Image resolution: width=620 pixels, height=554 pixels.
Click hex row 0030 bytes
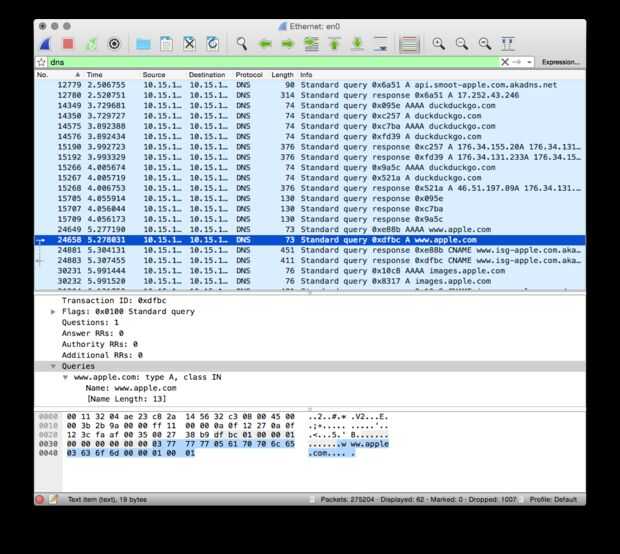pos(181,444)
